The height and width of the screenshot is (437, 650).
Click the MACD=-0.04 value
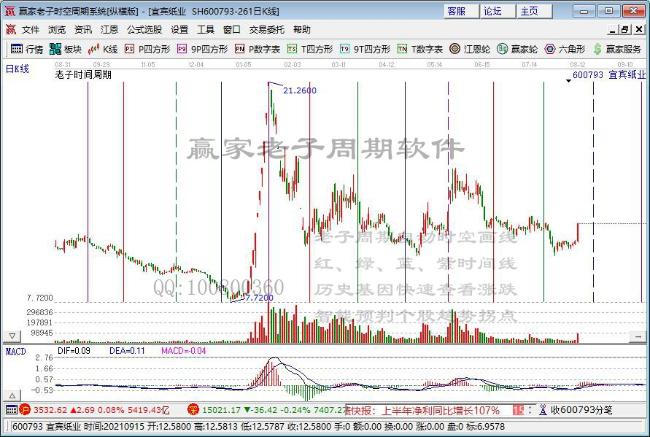(184, 351)
